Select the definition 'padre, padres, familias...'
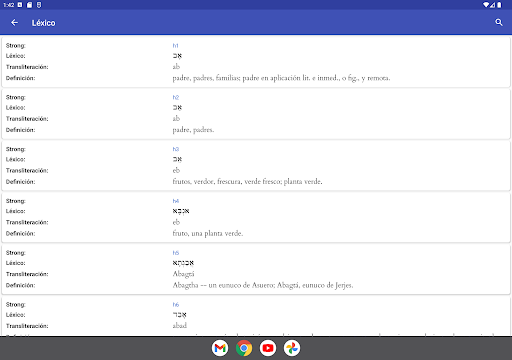 coord(281,78)
